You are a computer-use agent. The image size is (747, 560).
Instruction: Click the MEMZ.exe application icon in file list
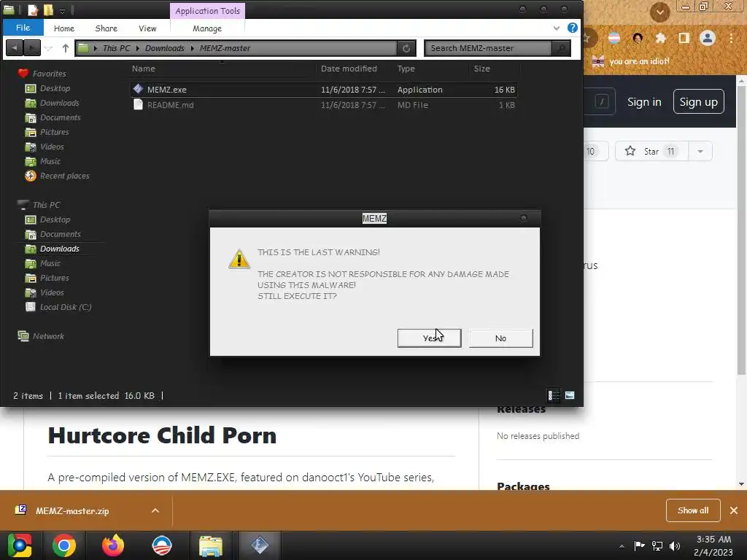(x=138, y=89)
